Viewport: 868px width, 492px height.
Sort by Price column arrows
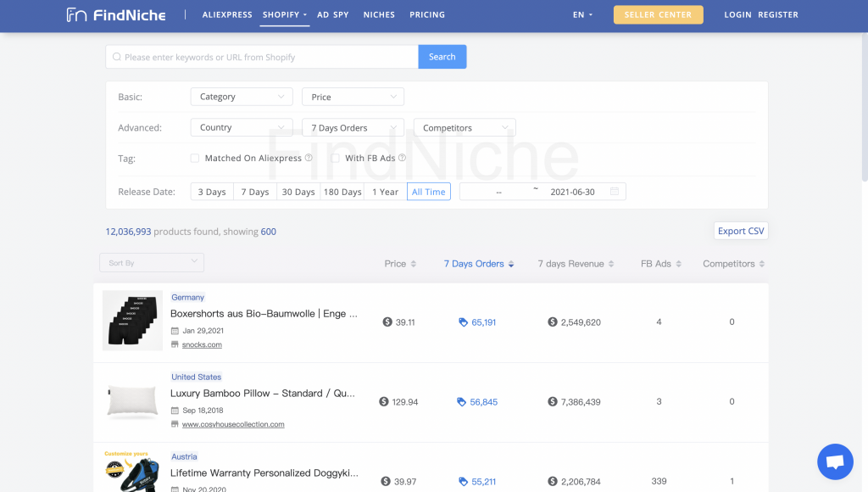414,264
